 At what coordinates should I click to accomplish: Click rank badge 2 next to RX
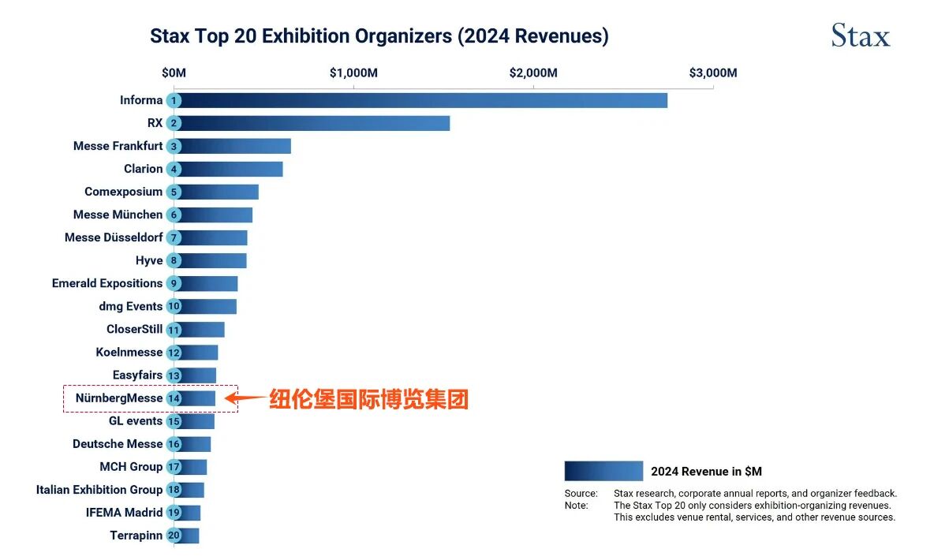[174, 123]
